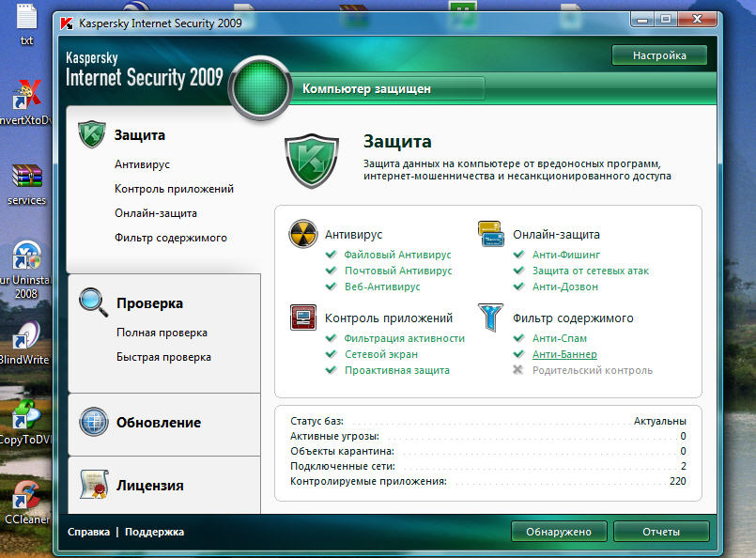Viewport: 756px width, 558px height.
Task: Click the Анти-Баннер link
Action: click(x=564, y=354)
